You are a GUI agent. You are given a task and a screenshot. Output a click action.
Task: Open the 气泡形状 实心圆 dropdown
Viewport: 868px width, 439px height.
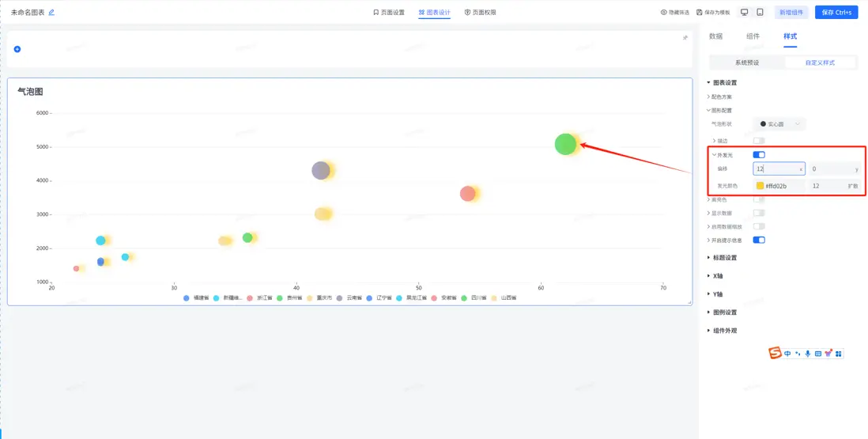[779, 124]
